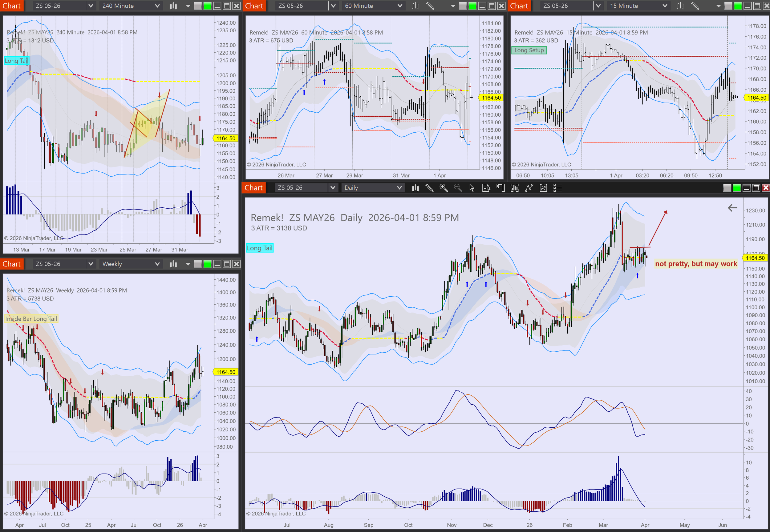Open drawing tools pencil in Daily chart
The height and width of the screenshot is (532, 770).
click(x=429, y=188)
